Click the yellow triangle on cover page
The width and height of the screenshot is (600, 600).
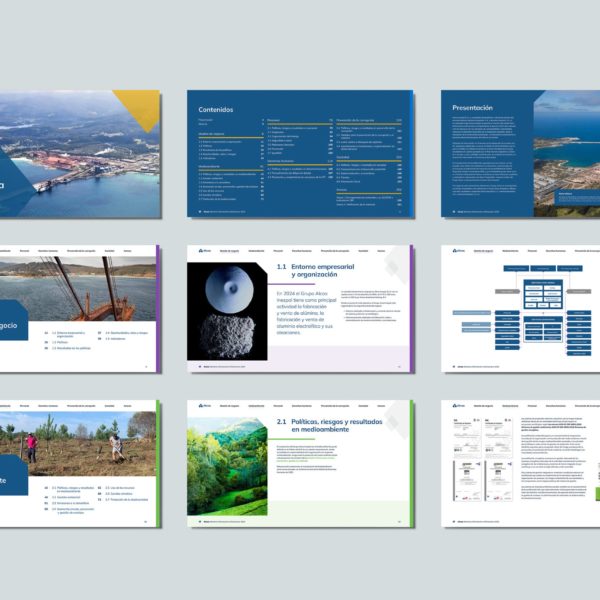[x=138, y=108]
